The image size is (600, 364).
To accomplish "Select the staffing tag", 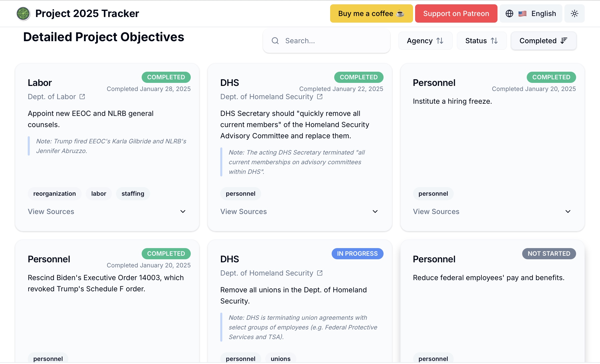I will click(x=133, y=194).
